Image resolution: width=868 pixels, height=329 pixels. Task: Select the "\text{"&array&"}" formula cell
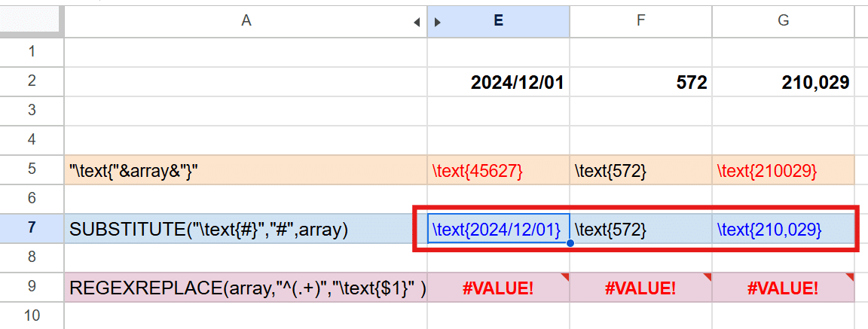[246, 170]
